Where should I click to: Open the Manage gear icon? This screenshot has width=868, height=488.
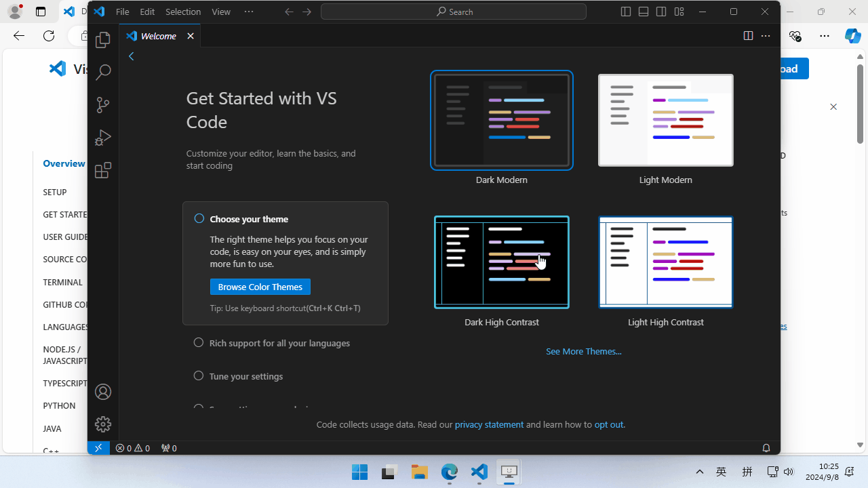(x=102, y=424)
